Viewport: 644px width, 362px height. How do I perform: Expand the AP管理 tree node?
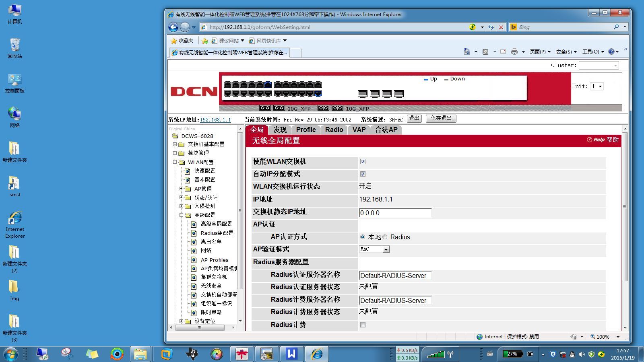182,189
